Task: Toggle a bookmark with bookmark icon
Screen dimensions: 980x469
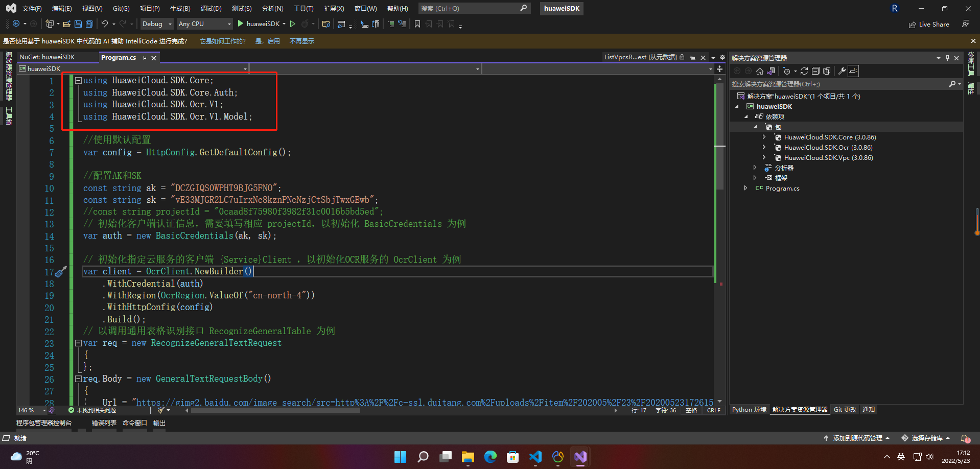Action: (417, 24)
